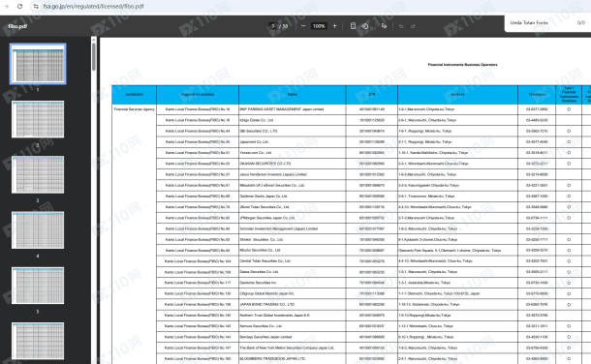Click the thumbnail sidebar scrollbar

click(93, 56)
